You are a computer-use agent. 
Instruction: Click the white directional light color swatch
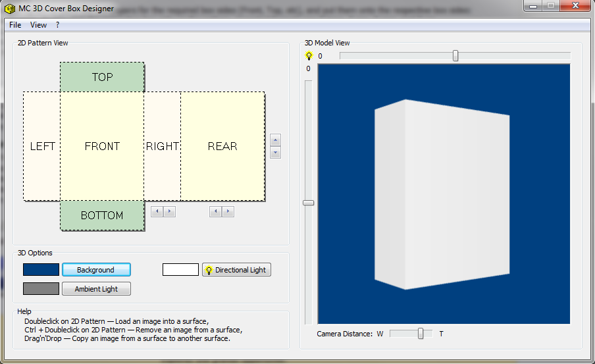tap(180, 270)
